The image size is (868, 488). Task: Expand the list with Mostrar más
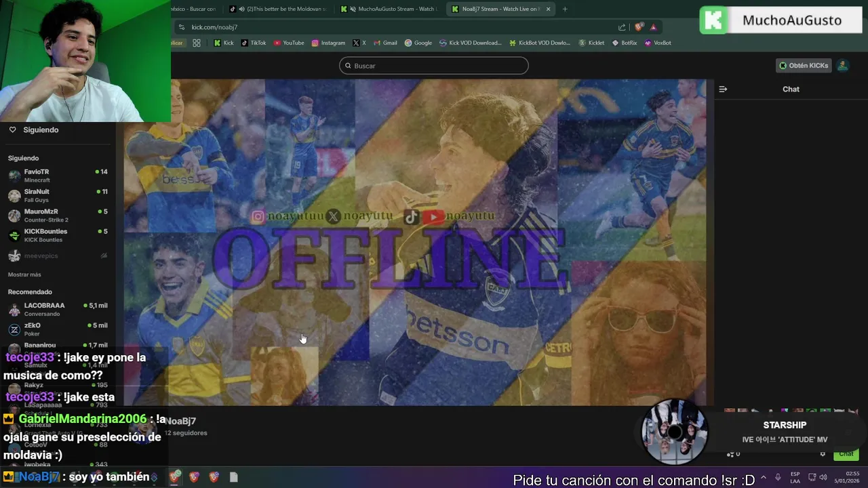(24, 274)
